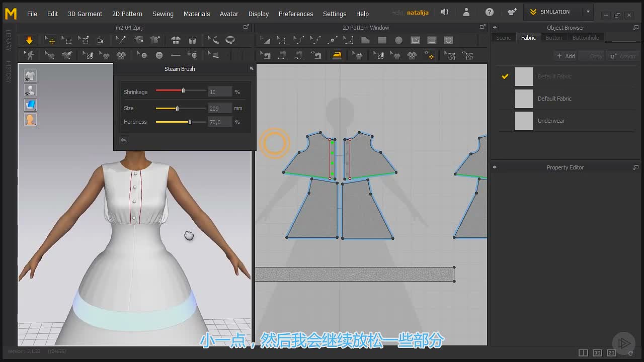Image resolution: width=644 pixels, height=362 pixels.
Task: Select the Select/Move tool in 3D toolbar
Action: pyautogui.click(x=50, y=40)
